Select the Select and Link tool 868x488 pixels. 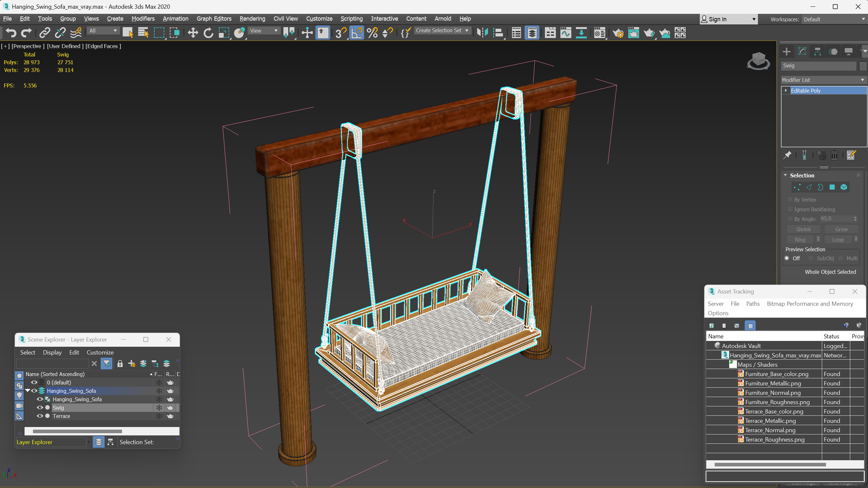point(45,33)
